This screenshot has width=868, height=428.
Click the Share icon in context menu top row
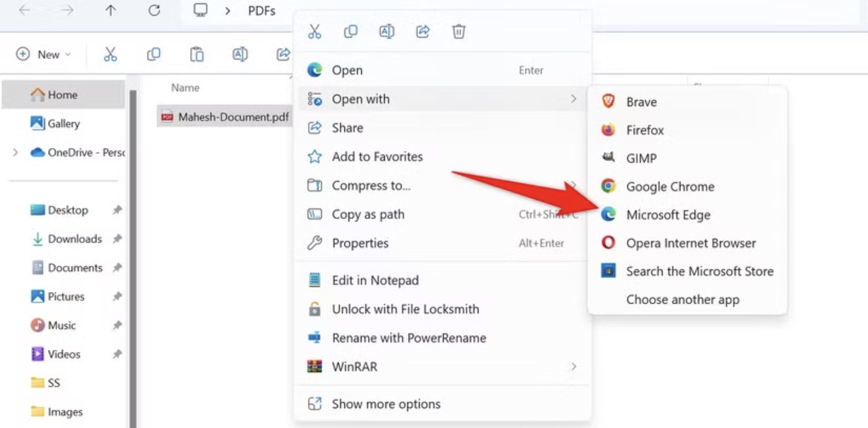[x=423, y=31]
